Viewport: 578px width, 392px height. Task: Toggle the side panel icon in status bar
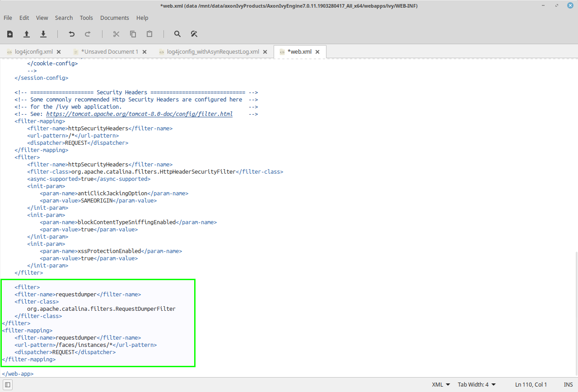(8, 385)
